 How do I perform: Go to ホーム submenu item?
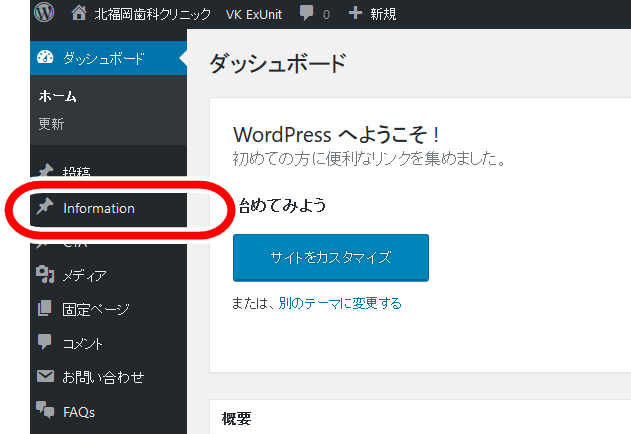[58, 96]
